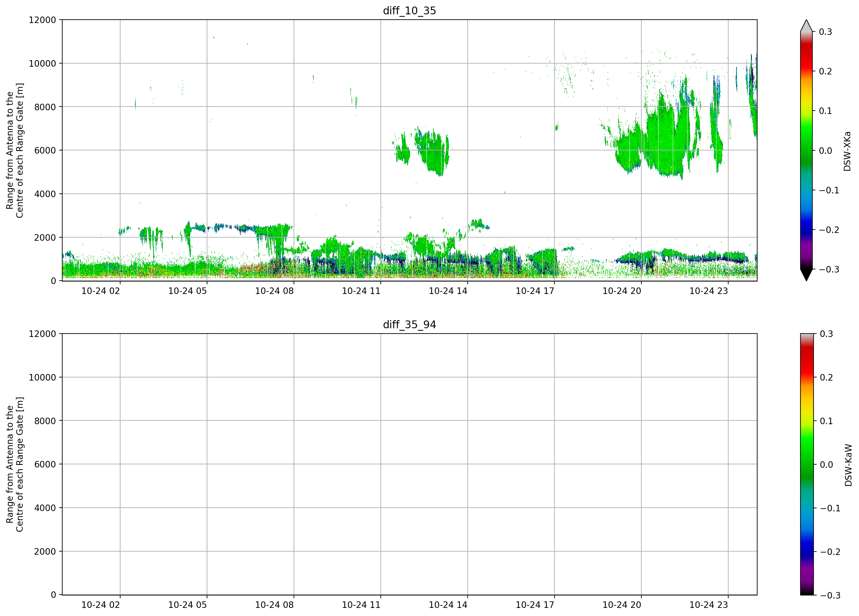Select the '−0.2' tick on DSW-XKa colorbar
The height and width of the screenshot is (616, 859).
point(829,230)
